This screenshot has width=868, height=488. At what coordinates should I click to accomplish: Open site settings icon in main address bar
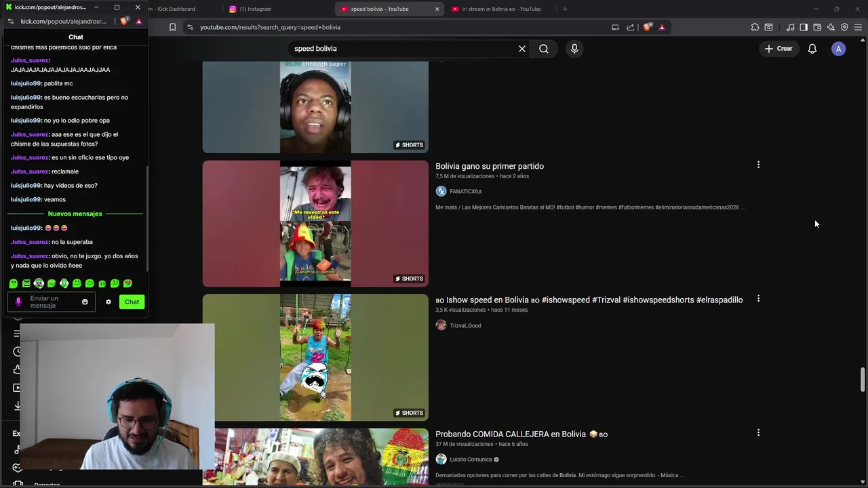pyautogui.click(x=190, y=27)
